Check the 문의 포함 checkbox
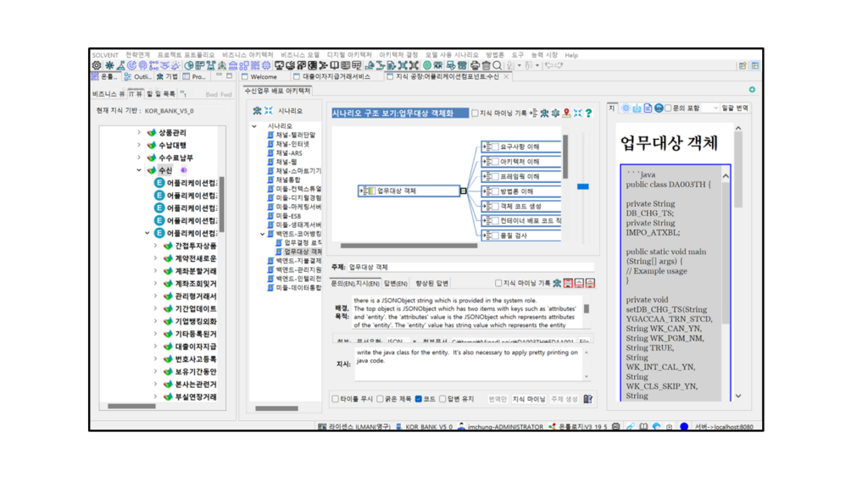The height and width of the screenshot is (488, 868). pyautogui.click(x=668, y=108)
